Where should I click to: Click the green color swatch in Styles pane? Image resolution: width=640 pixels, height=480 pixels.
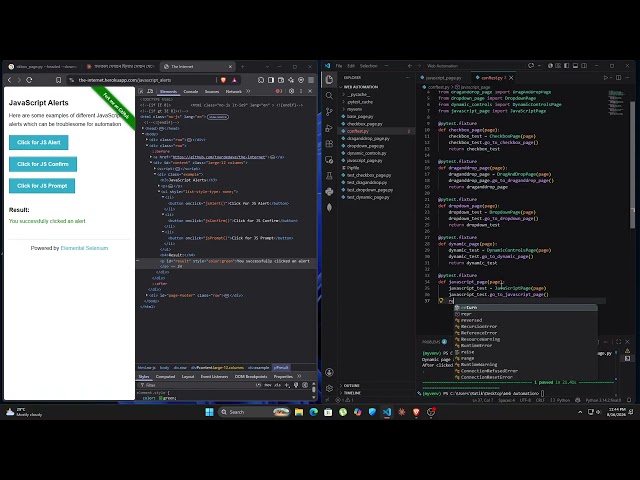point(160,398)
